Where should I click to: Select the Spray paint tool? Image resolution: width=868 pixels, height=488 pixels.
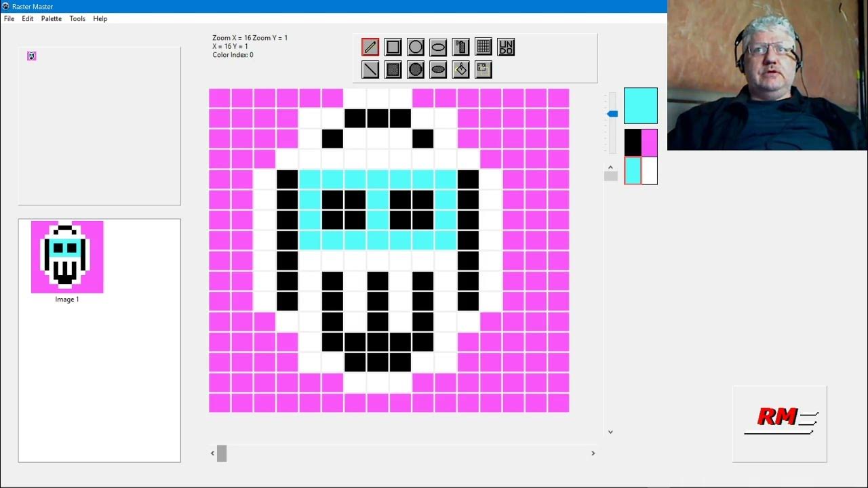pyautogui.click(x=460, y=47)
